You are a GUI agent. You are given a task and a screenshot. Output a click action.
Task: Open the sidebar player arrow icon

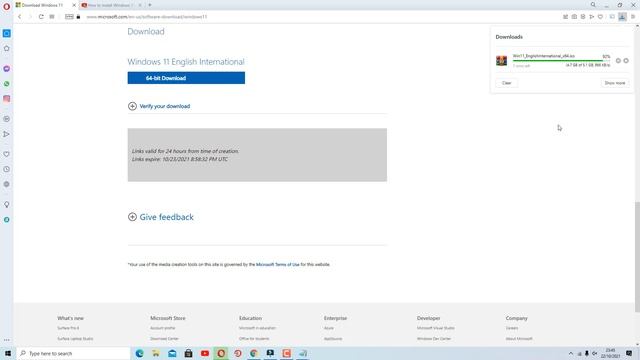(x=7, y=134)
